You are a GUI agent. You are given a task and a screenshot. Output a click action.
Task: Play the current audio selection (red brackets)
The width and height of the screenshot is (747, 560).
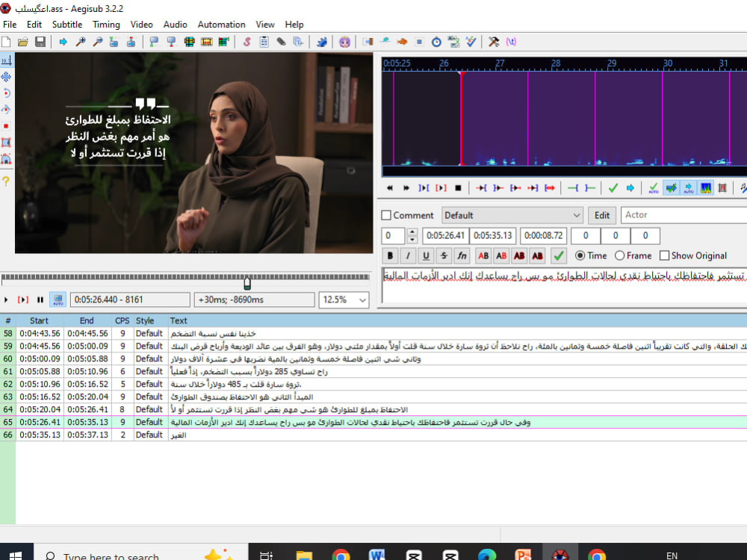tap(441, 188)
